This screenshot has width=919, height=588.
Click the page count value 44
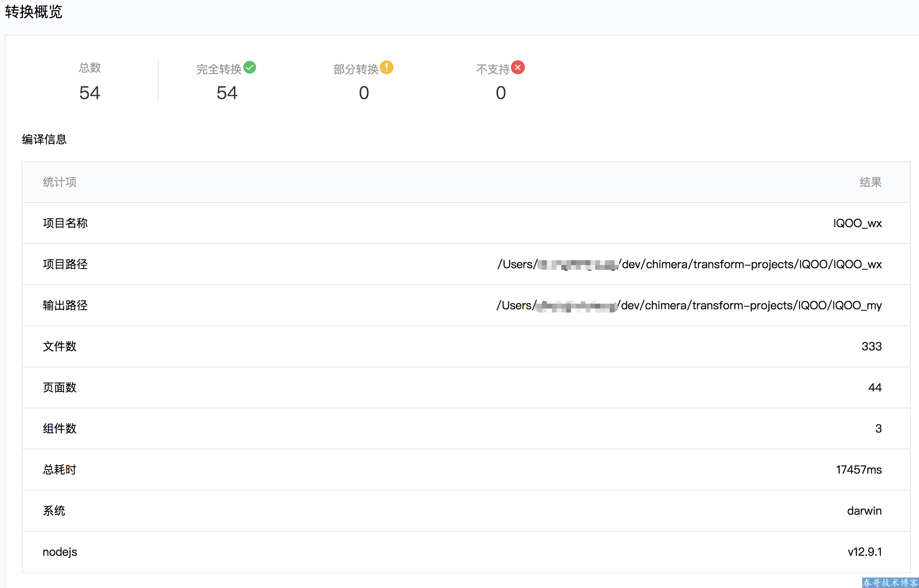(x=875, y=387)
